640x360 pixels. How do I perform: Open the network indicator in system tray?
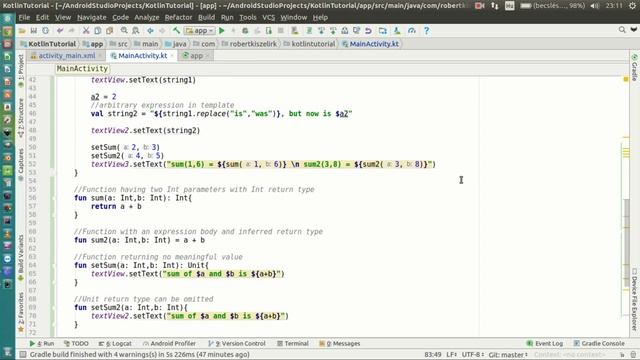click(x=495, y=6)
